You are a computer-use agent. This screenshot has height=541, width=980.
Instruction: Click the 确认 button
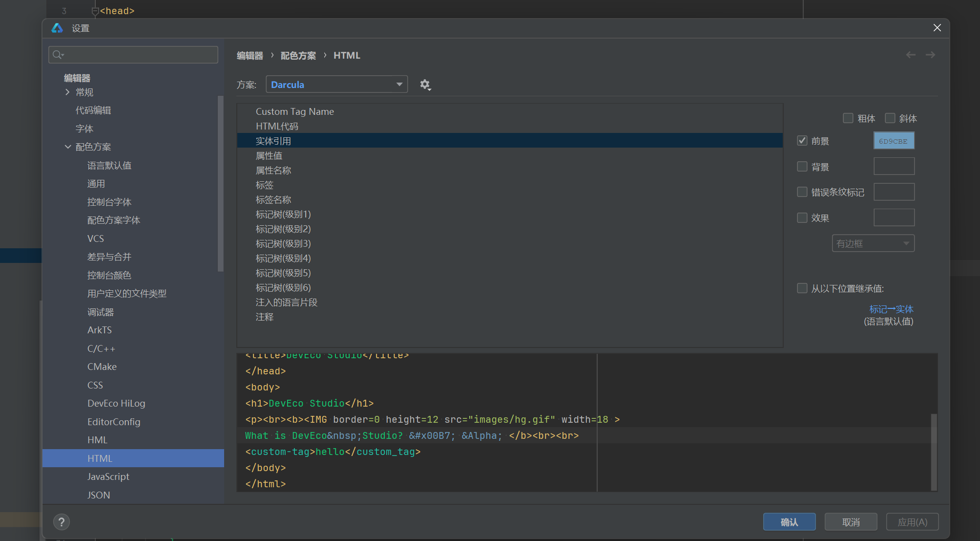(x=790, y=522)
